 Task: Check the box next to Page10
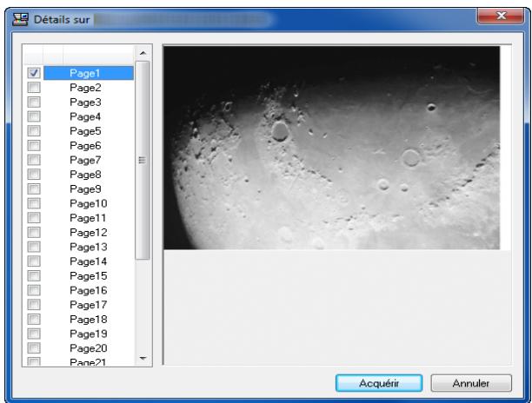point(33,203)
